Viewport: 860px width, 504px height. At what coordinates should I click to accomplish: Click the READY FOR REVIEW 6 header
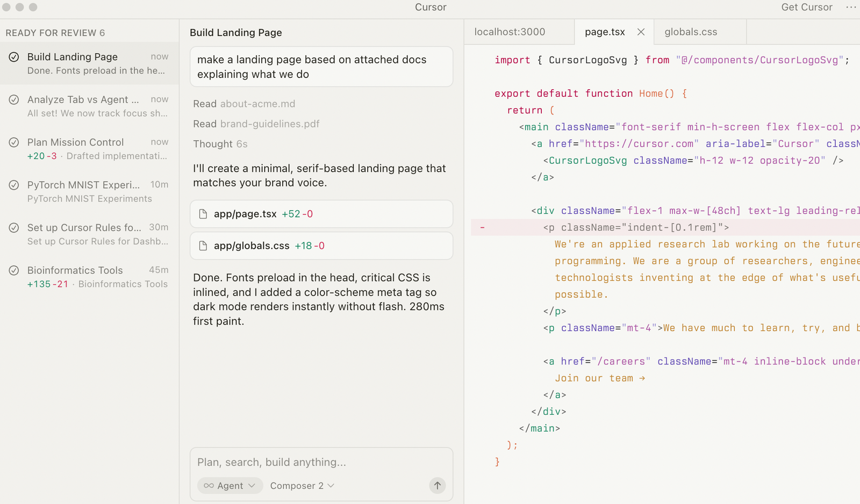pyautogui.click(x=55, y=33)
